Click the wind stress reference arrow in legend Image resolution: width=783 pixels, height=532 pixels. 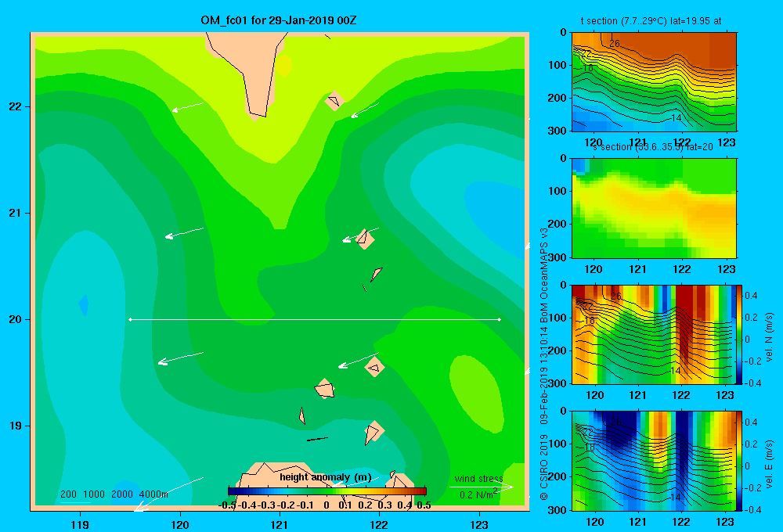pos(481,487)
